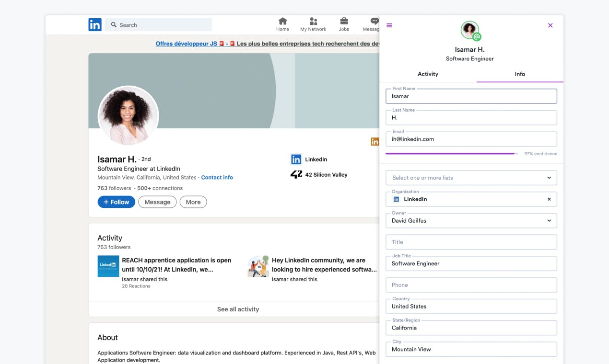Follow Isamar H. with the Follow button
Image resolution: width=609 pixels, height=364 pixels.
[x=116, y=202]
